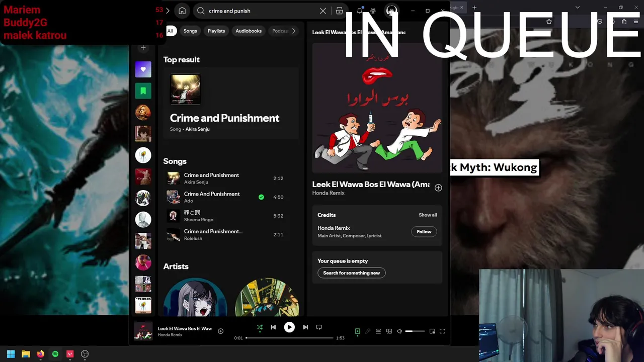Image resolution: width=644 pixels, height=362 pixels.
Task: Open the Leek El Wawa cover art in panel
Action: [x=377, y=108]
